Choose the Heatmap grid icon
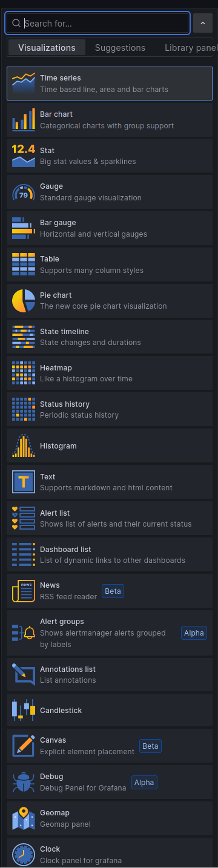This screenshot has width=218, height=868. coord(24,373)
